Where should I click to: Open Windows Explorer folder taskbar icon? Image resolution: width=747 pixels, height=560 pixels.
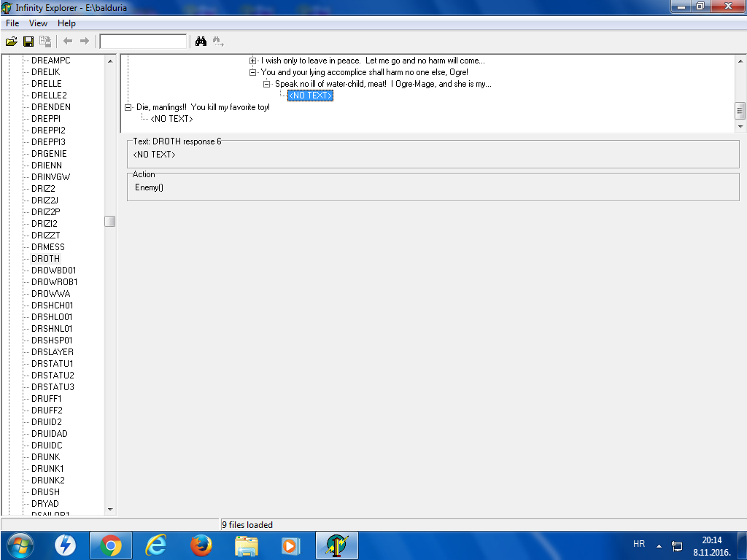pyautogui.click(x=247, y=545)
